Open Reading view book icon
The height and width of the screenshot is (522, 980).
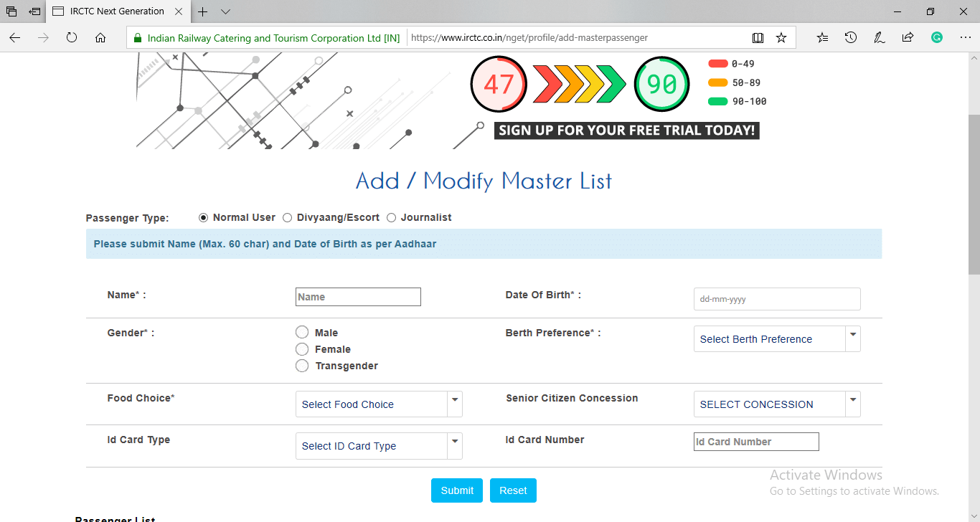(x=758, y=38)
